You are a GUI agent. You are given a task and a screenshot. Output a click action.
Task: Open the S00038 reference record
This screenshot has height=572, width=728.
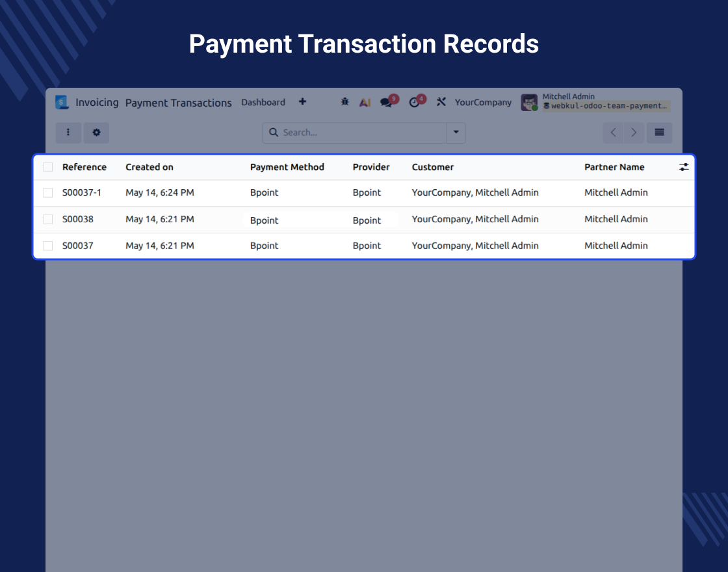[x=78, y=219]
